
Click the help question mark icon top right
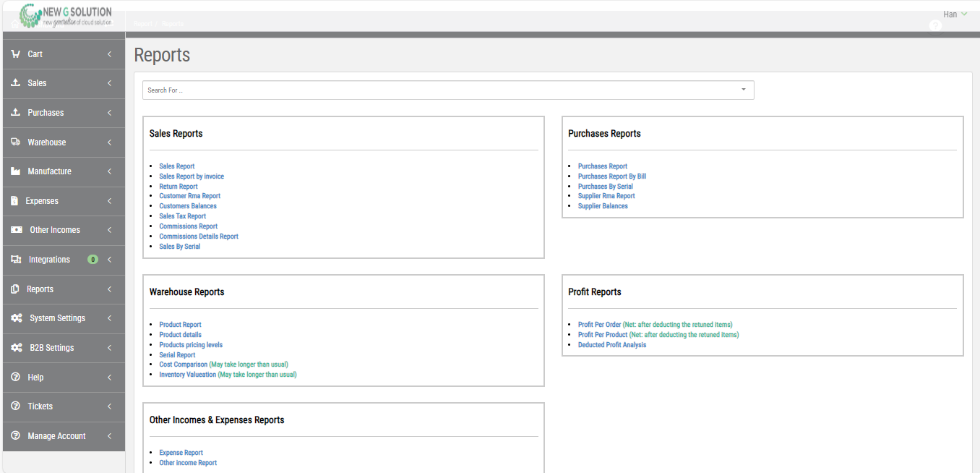click(x=935, y=26)
